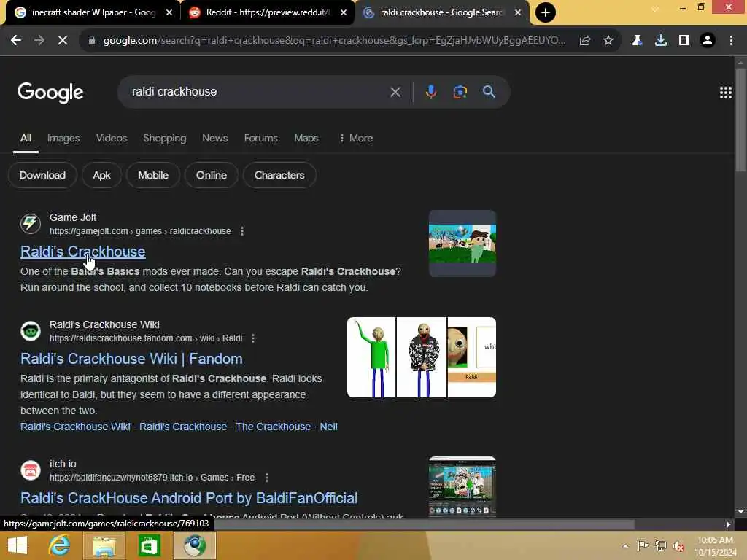Open the Windows Start button
Image resolution: width=747 pixels, height=560 pixels.
pyautogui.click(x=18, y=545)
